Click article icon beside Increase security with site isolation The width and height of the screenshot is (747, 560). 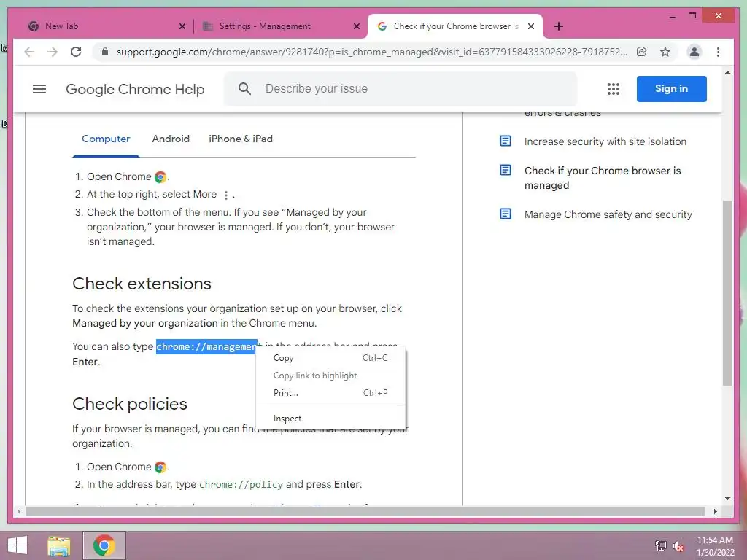click(x=506, y=141)
